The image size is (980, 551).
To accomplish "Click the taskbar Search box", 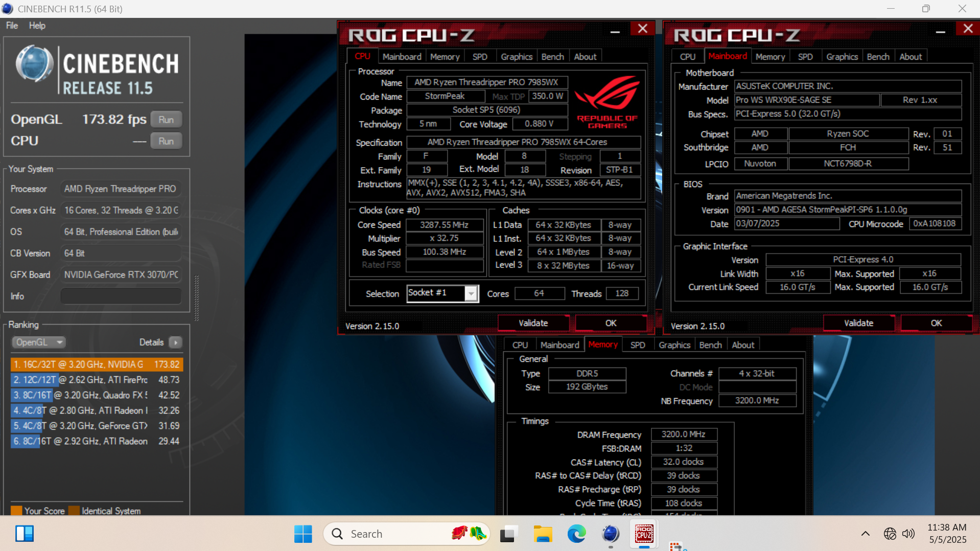I will pyautogui.click(x=406, y=534).
